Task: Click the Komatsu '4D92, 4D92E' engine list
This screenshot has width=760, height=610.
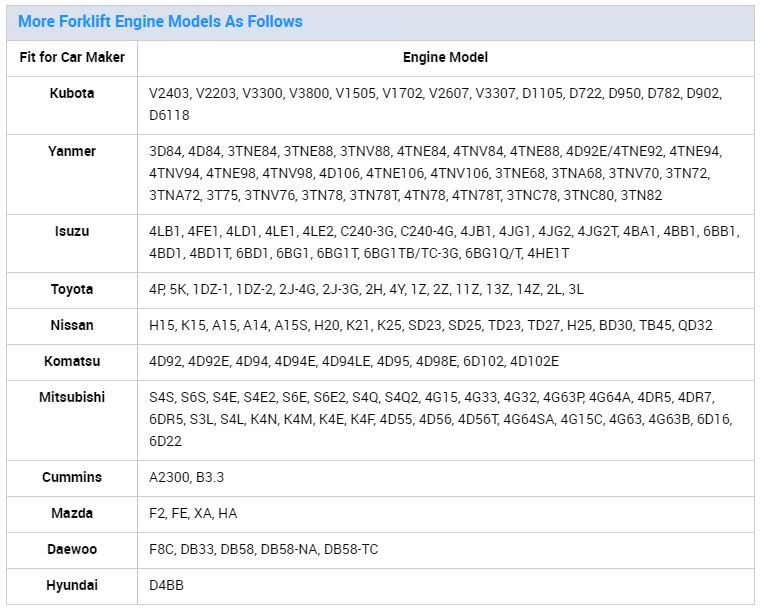Action: (x=354, y=362)
